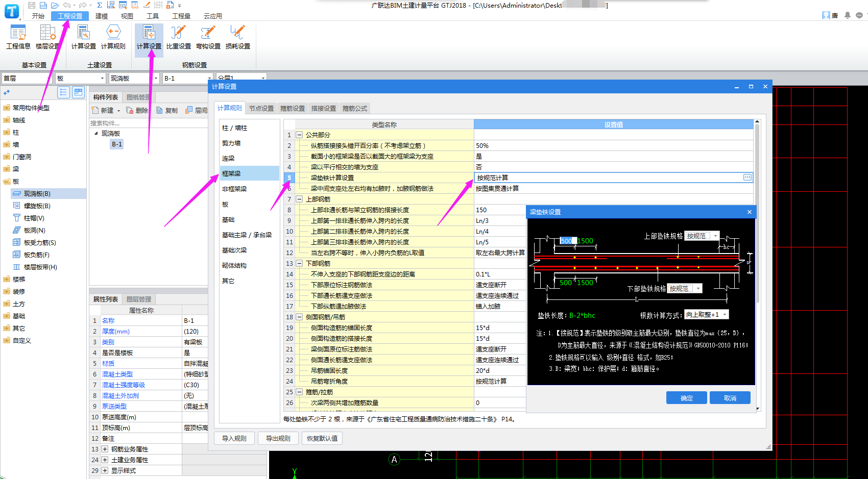868x479 pixels.
Task: Open 楼层设置 floor settings icon
Action: [x=47, y=37]
